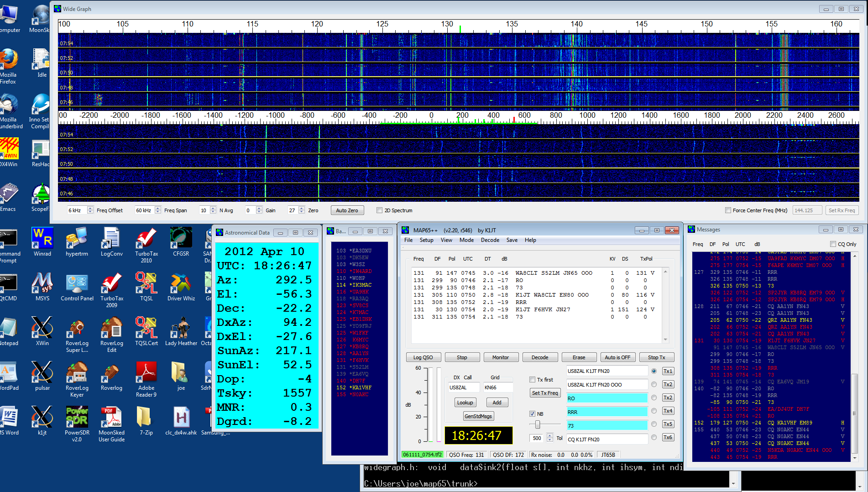The image size is (868, 492).
Task: Click the Log QSO button
Action: [423, 357]
